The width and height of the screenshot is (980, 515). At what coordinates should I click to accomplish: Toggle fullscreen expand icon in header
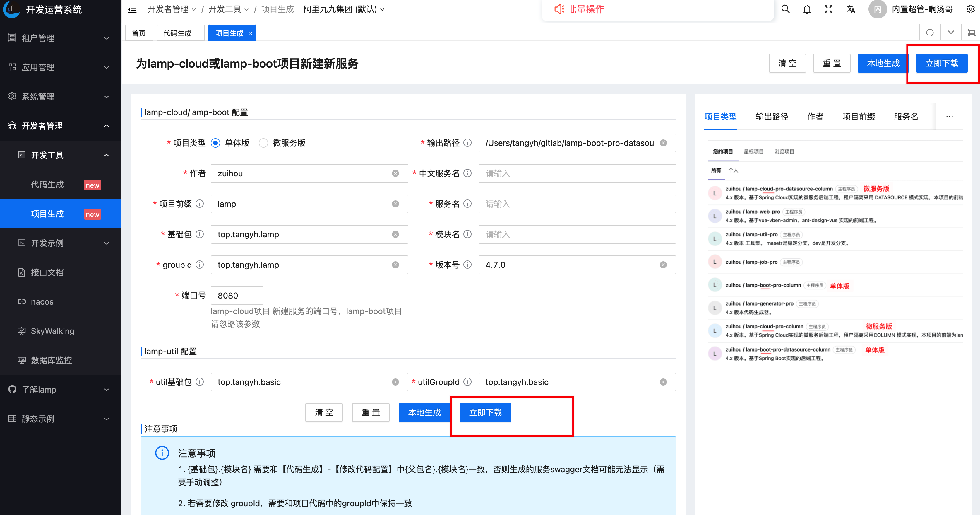(x=828, y=9)
